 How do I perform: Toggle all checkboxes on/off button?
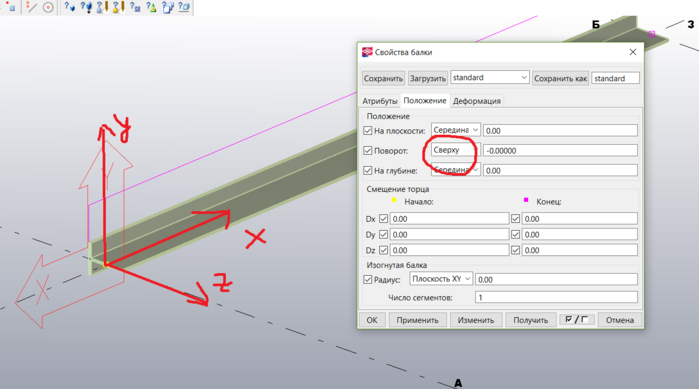pos(576,319)
